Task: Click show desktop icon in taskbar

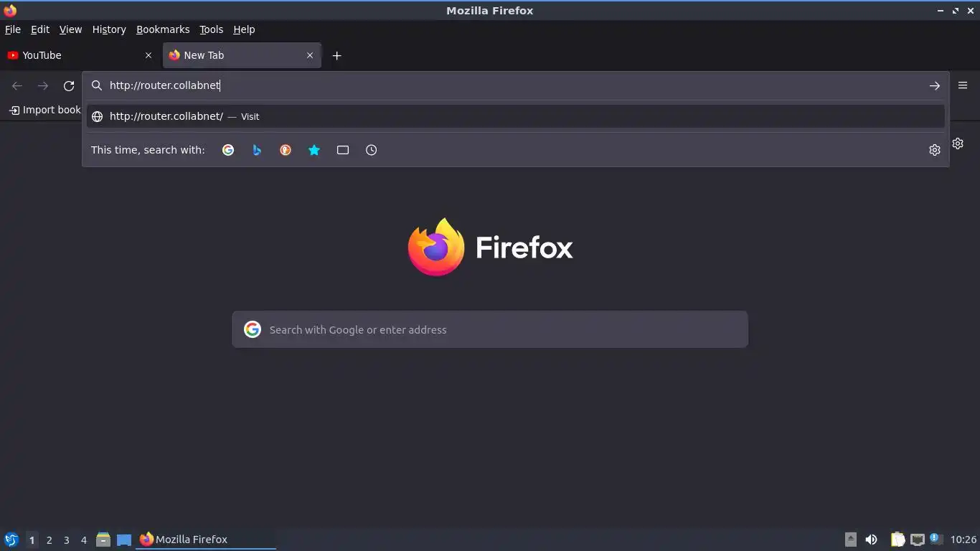Action: [124, 540]
